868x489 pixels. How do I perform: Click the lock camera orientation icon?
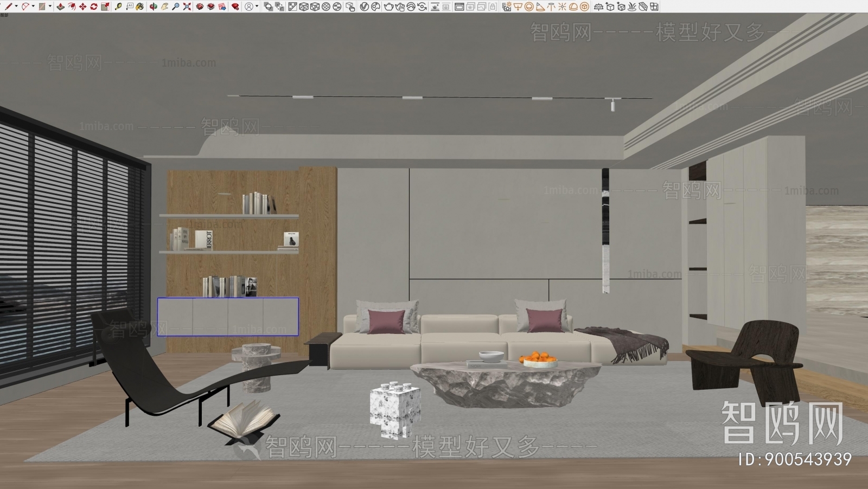pos(492,7)
